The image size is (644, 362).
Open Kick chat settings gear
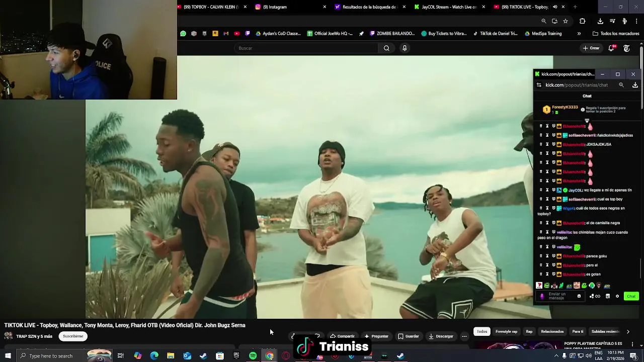(x=617, y=296)
